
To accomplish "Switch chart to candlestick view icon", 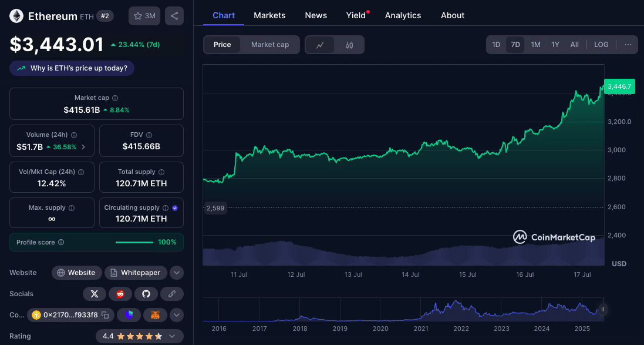I will (349, 45).
